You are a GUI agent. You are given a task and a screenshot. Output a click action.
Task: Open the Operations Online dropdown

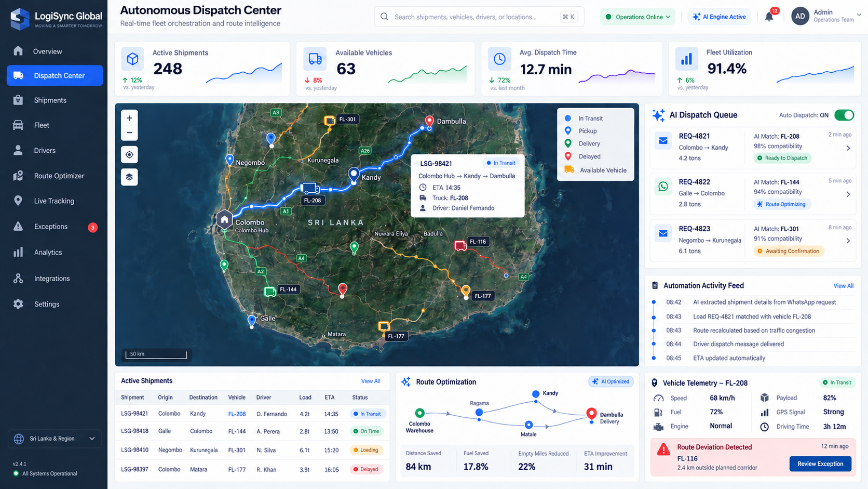638,17
